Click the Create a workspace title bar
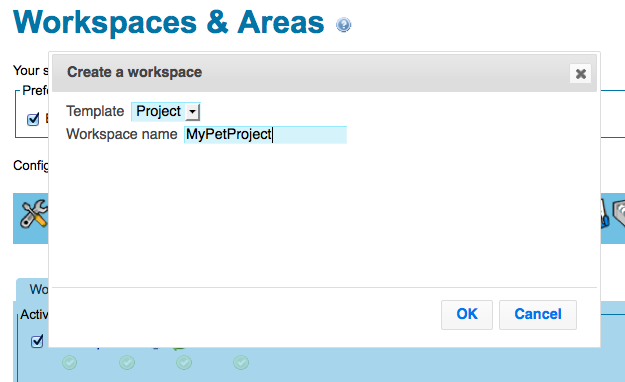The width and height of the screenshot is (625, 382). coord(324,73)
